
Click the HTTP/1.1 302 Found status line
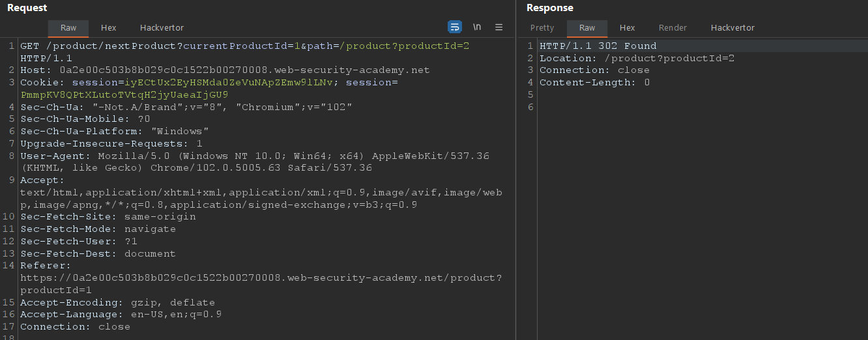click(x=598, y=46)
